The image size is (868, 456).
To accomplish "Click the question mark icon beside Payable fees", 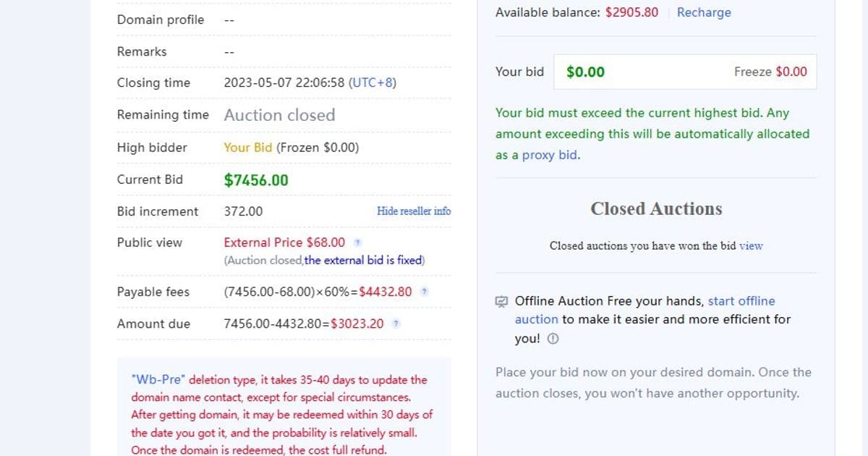I will [424, 291].
